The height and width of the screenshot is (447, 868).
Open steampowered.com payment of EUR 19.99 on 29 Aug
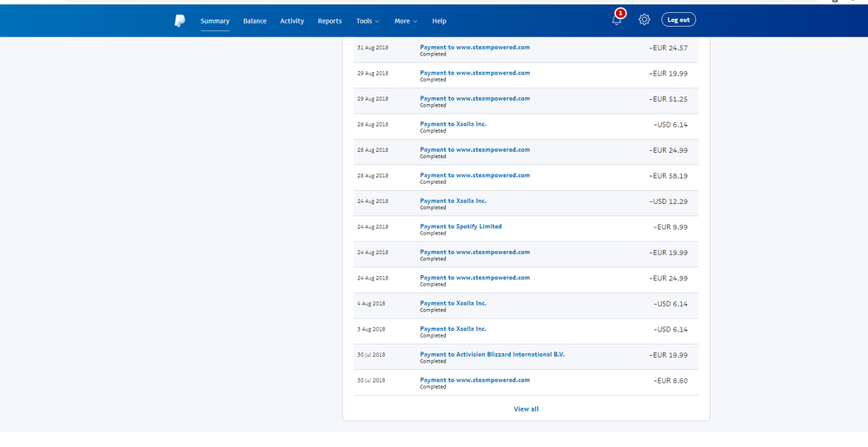(474, 72)
